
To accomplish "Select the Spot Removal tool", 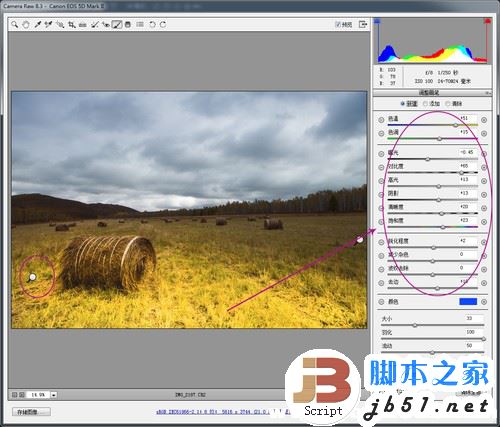I will click(95, 25).
